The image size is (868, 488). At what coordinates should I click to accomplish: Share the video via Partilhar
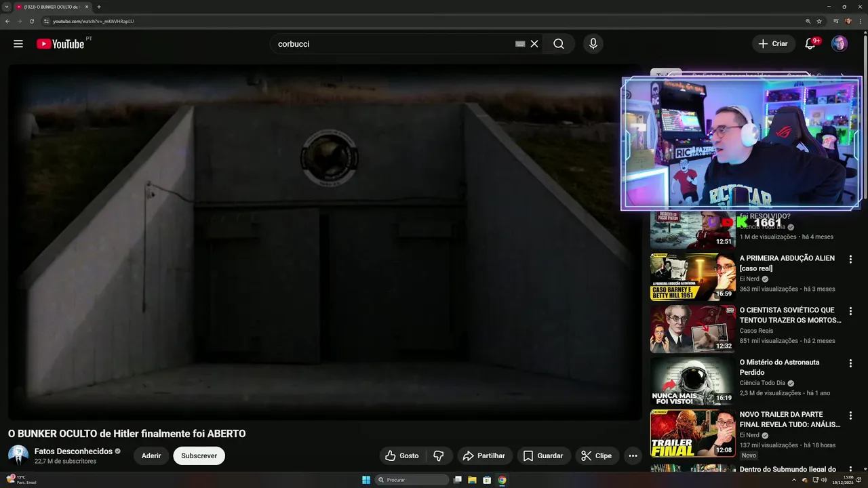pos(484,455)
